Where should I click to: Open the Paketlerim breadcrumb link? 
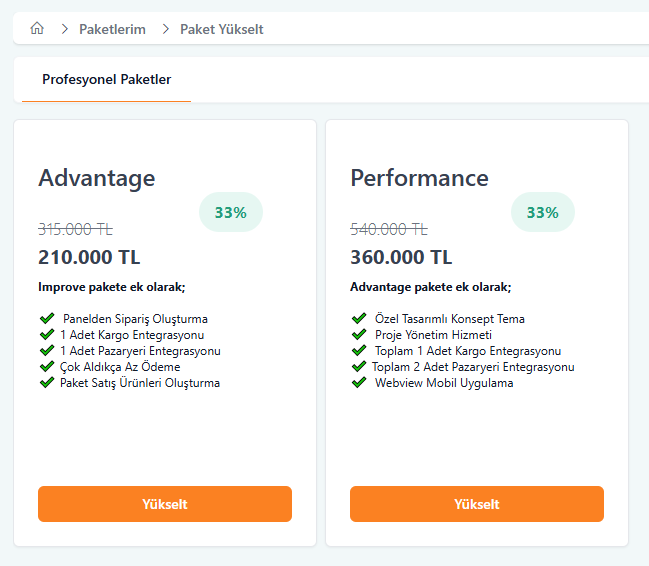click(x=112, y=29)
